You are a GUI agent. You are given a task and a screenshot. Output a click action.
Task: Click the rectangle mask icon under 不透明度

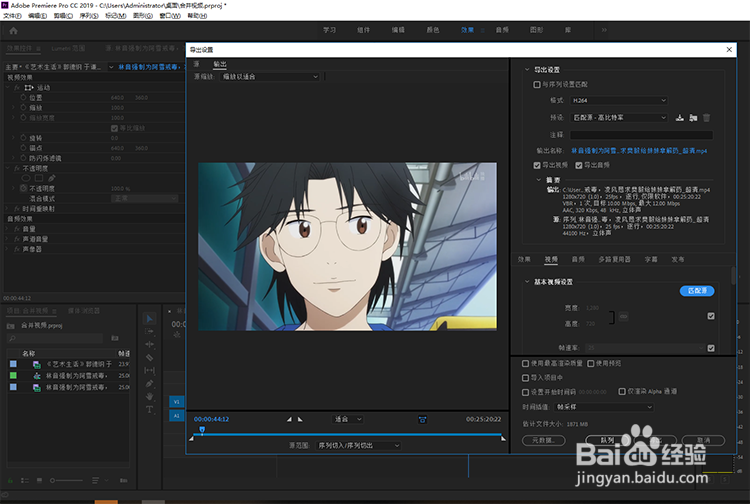pyautogui.click(x=39, y=178)
